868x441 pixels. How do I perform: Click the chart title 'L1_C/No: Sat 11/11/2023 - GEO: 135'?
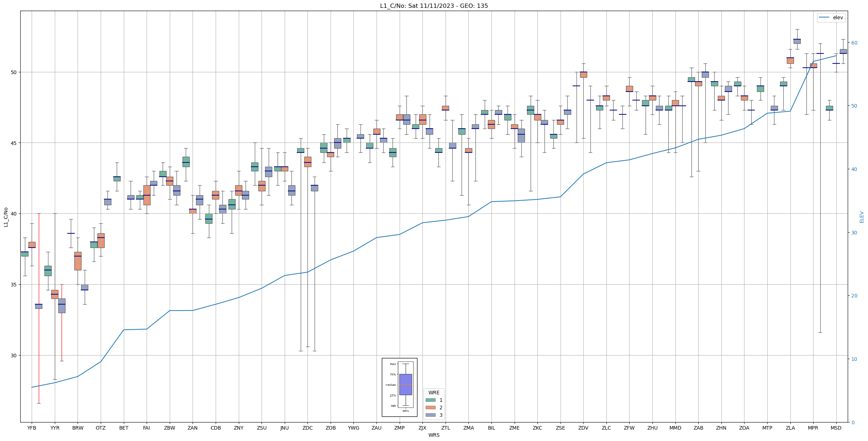point(434,6)
